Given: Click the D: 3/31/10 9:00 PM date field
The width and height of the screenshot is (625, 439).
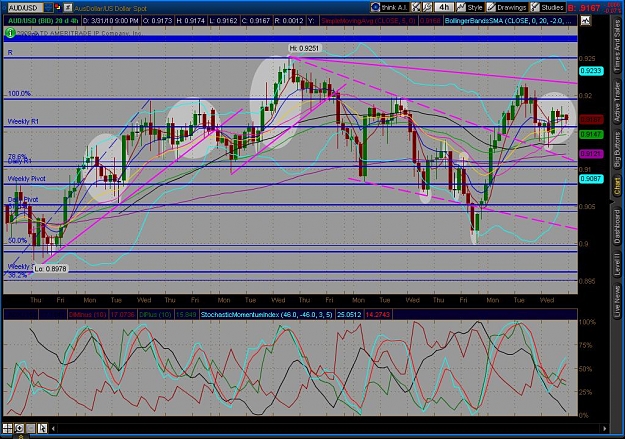Looking at the screenshot, I should click(x=110, y=21).
